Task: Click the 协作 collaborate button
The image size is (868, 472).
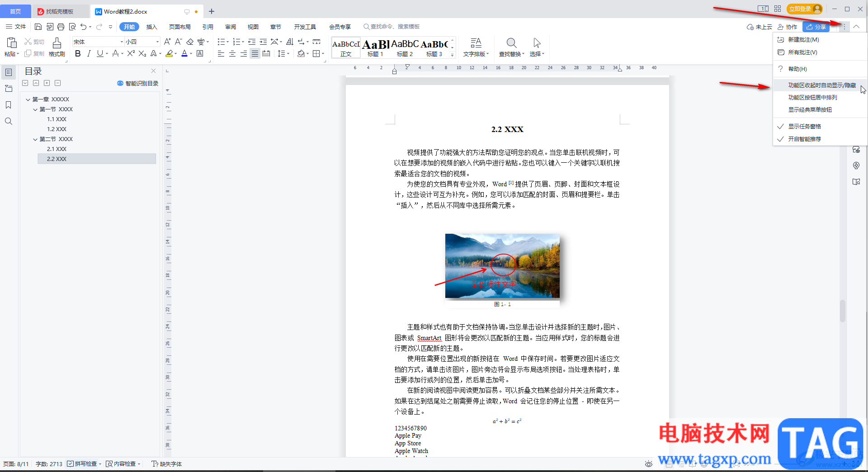Action: pyautogui.click(x=788, y=27)
